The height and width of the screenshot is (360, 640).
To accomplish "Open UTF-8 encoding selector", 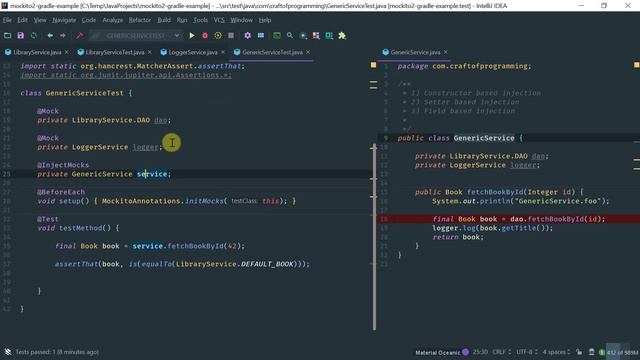I will pos(527,352).
